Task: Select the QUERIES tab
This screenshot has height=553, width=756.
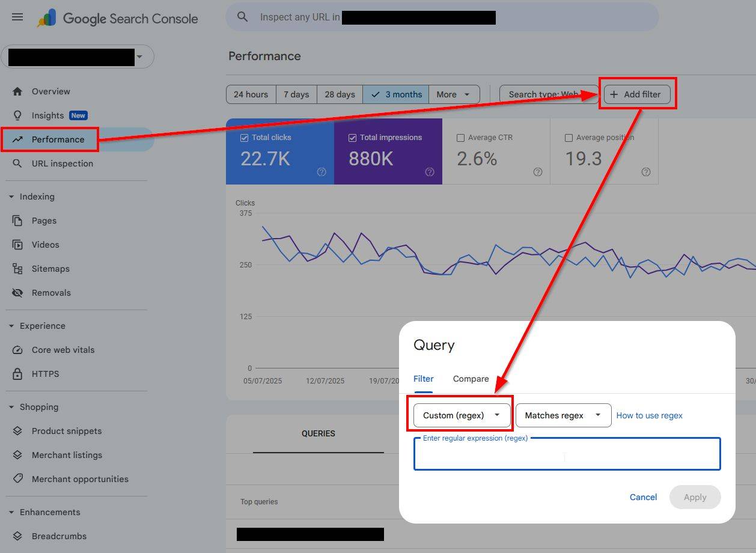Action: coord(318,433)
